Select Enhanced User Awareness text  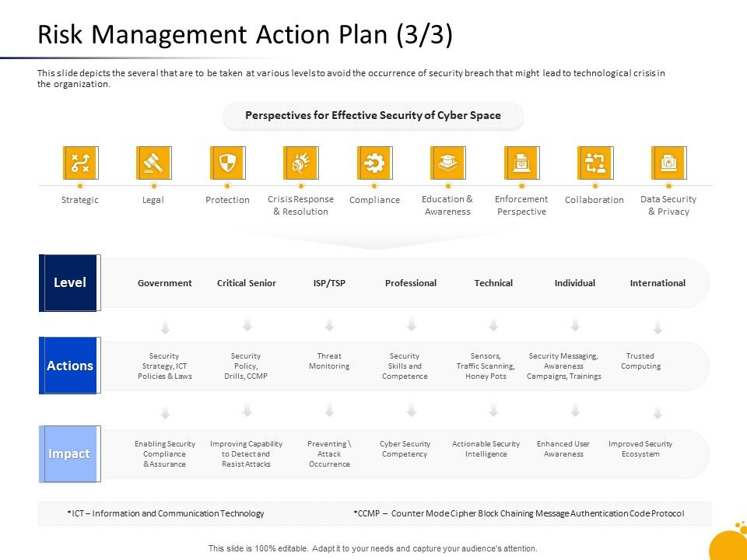click(563, 449)
